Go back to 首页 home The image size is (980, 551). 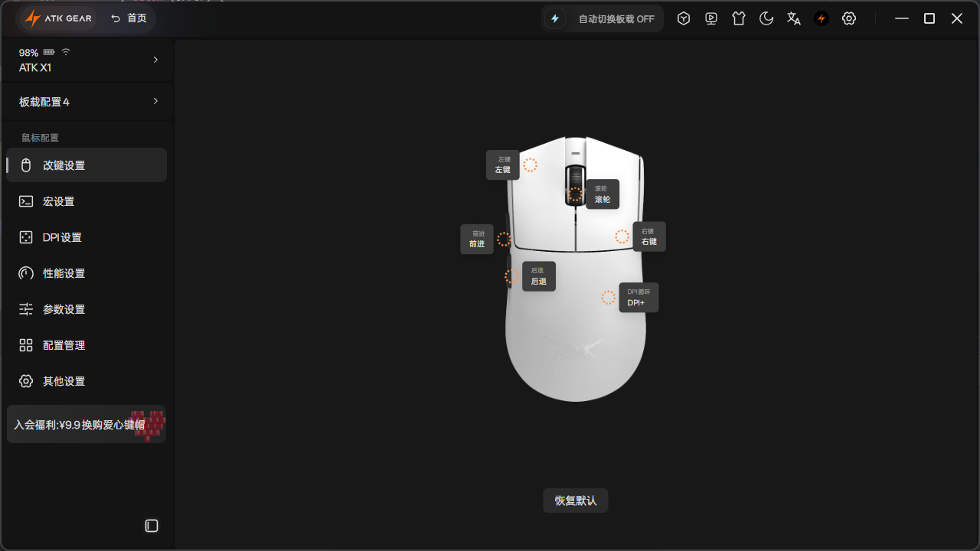129,18
